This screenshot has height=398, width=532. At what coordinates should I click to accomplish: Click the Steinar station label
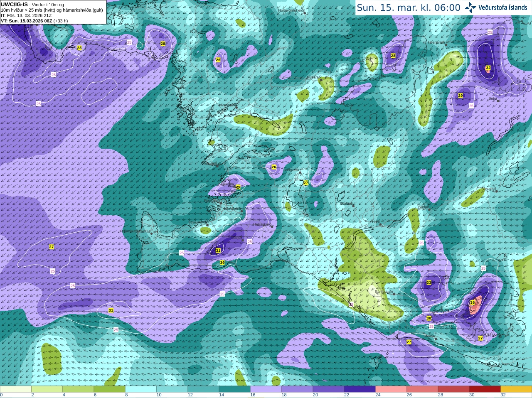429,336
